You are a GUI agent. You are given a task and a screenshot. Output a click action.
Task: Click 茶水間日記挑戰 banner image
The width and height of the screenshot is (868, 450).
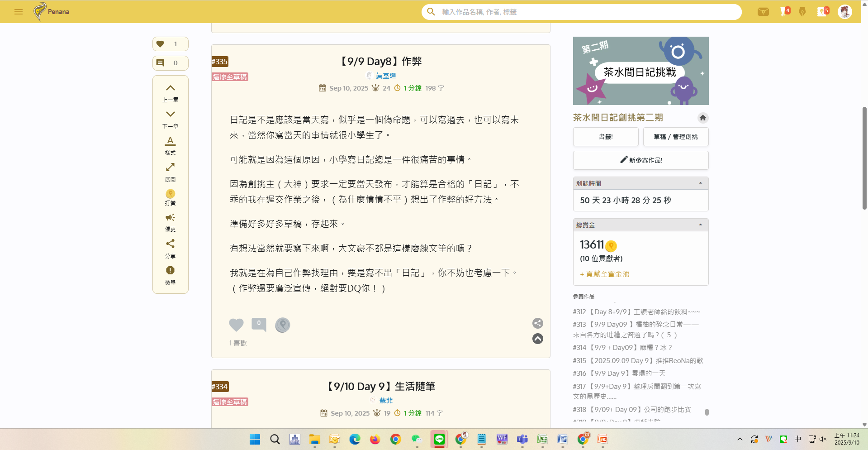tap(640, 71)
